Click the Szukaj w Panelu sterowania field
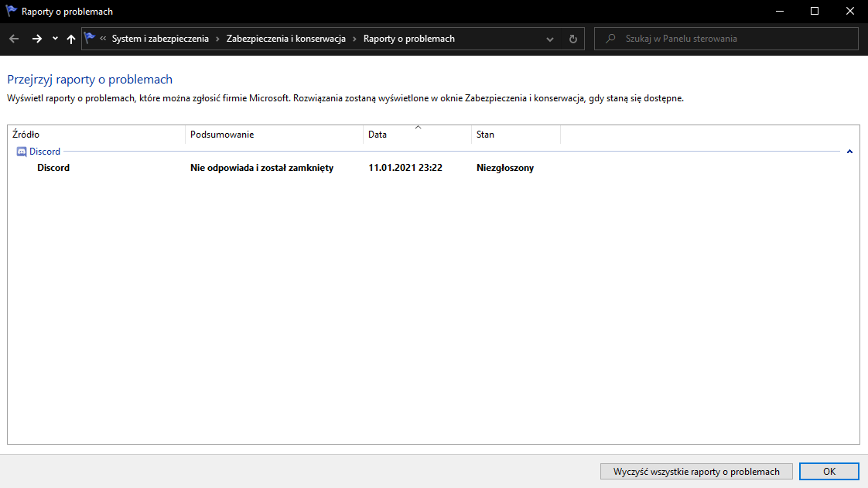868x488 pixels. click(x=735, y=39)
